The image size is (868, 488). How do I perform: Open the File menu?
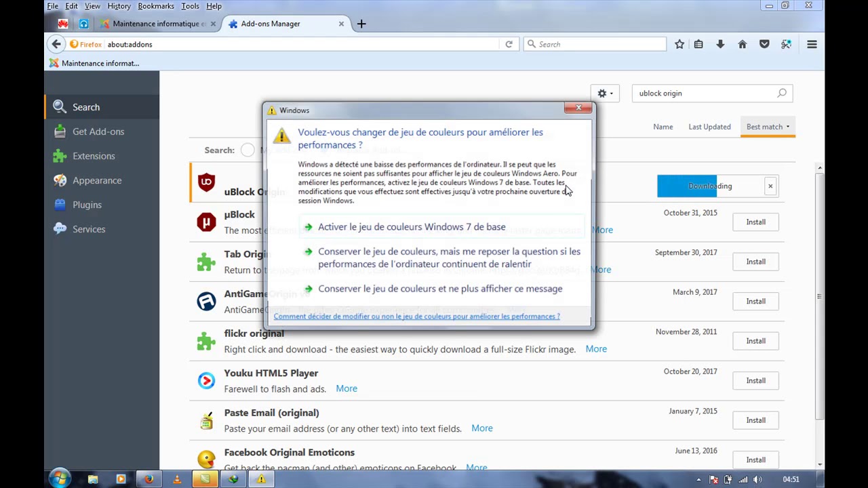(x=52, y=6)
